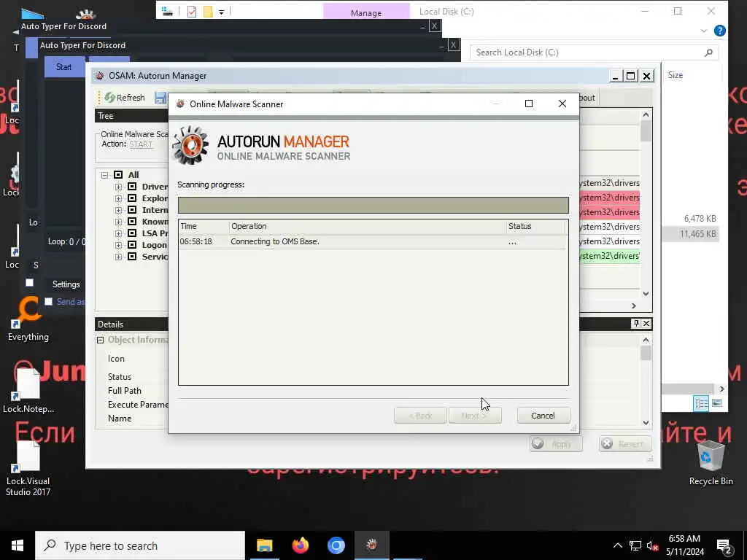
Task: Click the search magnifier in Explorer search box
Action: pos(708,52)
